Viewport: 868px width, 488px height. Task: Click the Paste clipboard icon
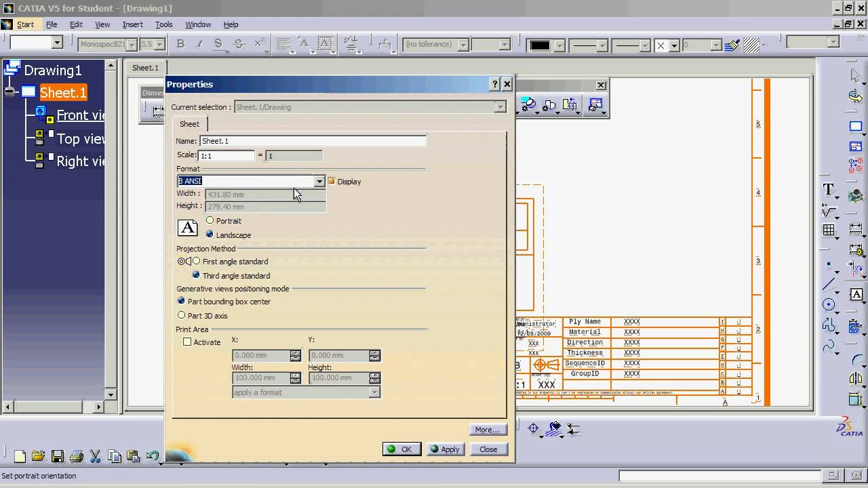(133, 456)
